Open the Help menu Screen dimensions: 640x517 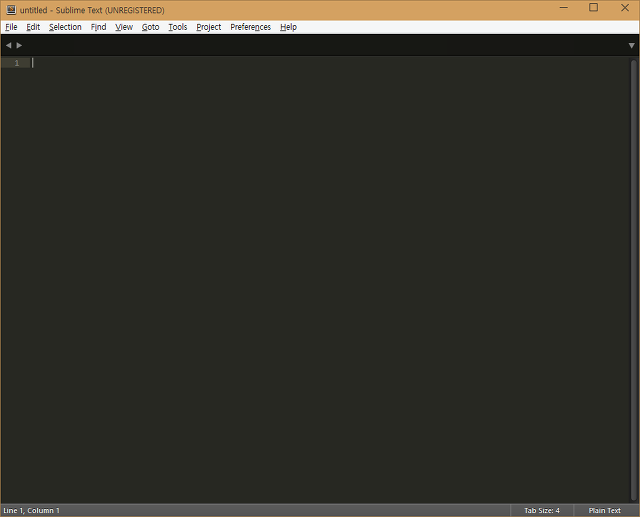[288, 27]
